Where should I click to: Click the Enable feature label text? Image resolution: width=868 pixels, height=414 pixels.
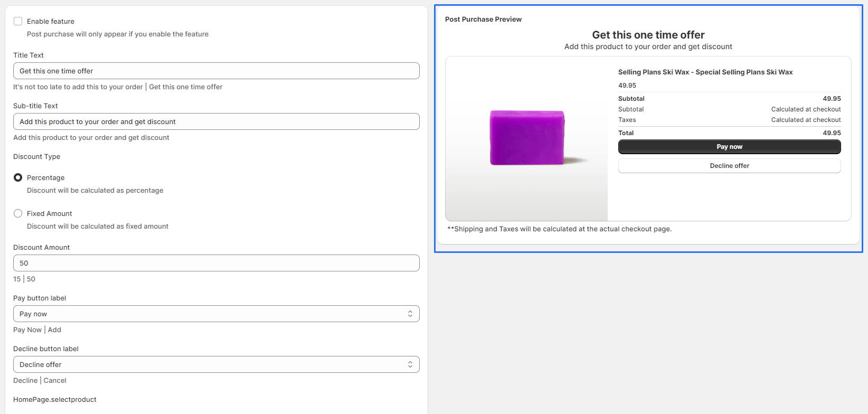pyautogui.click(x=51, y=21)
